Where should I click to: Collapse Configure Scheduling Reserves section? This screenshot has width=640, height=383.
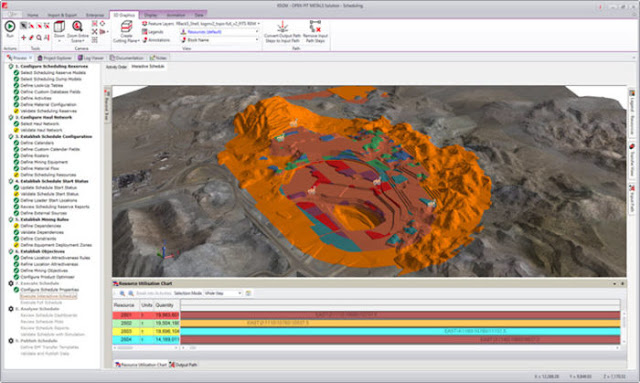pyautogui.click(x=11, y=66)
